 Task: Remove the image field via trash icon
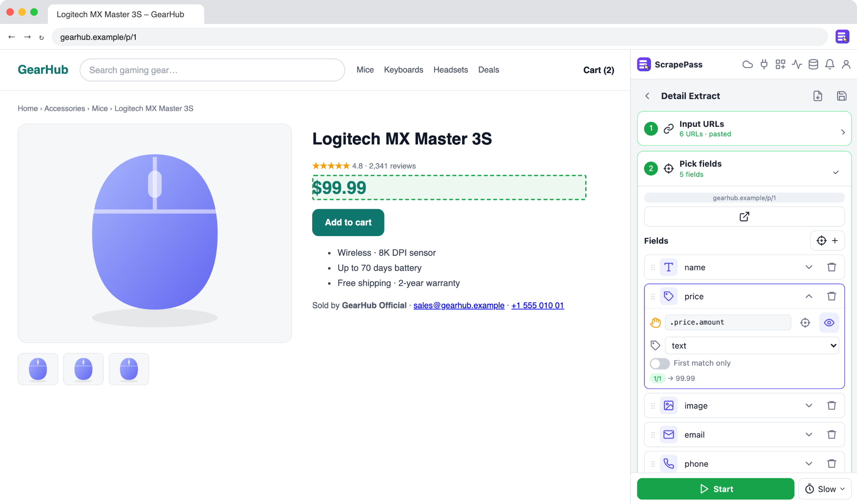(x=831, y=405)
